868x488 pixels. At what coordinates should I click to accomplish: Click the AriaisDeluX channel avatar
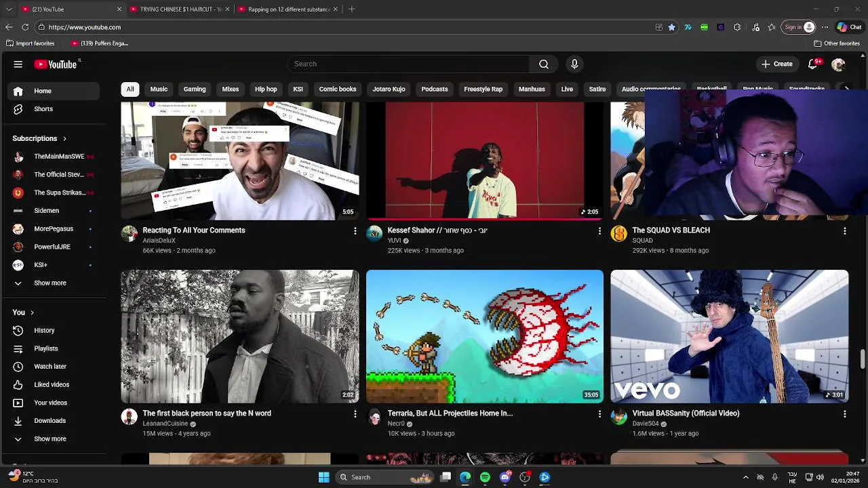(129, 234)
